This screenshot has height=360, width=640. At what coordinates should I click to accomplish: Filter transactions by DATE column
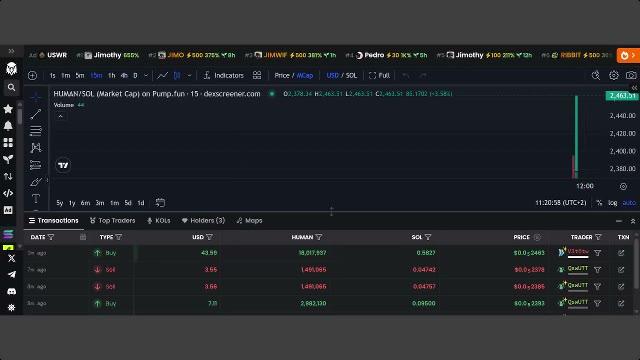click(x=51, y=237)
